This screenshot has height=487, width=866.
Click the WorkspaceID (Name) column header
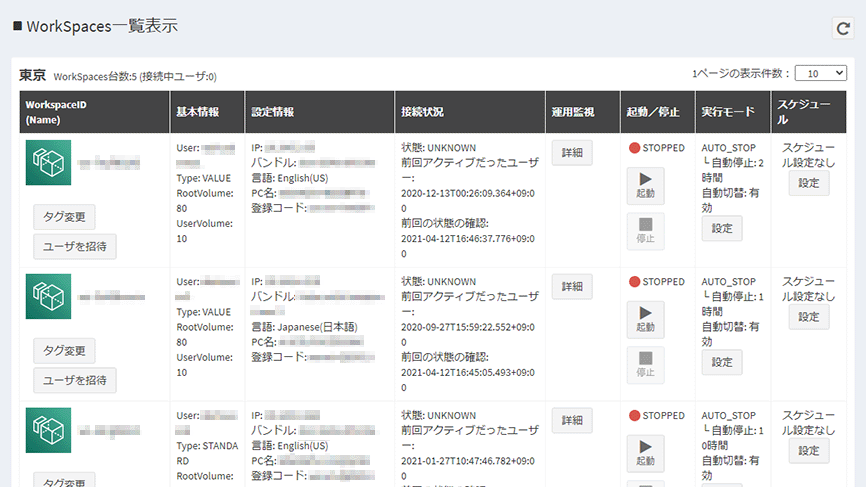(x=94, y=112)
